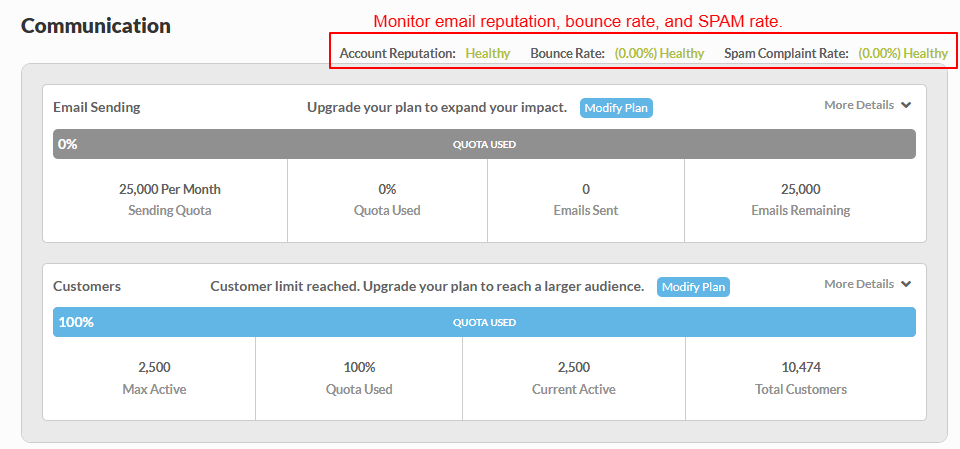Click the Total Customers 10,474 cell

coord(801,379)
